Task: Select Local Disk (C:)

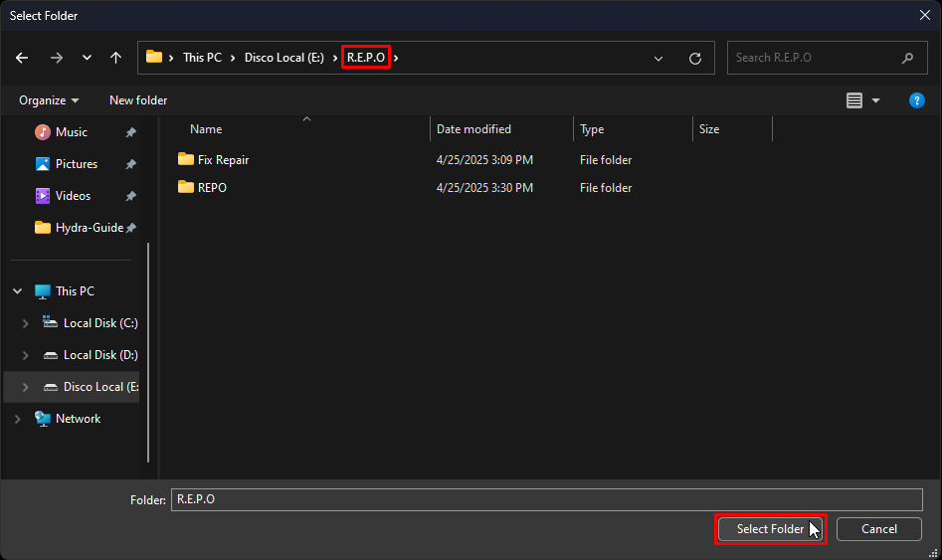Action: (x=100, y=323)
